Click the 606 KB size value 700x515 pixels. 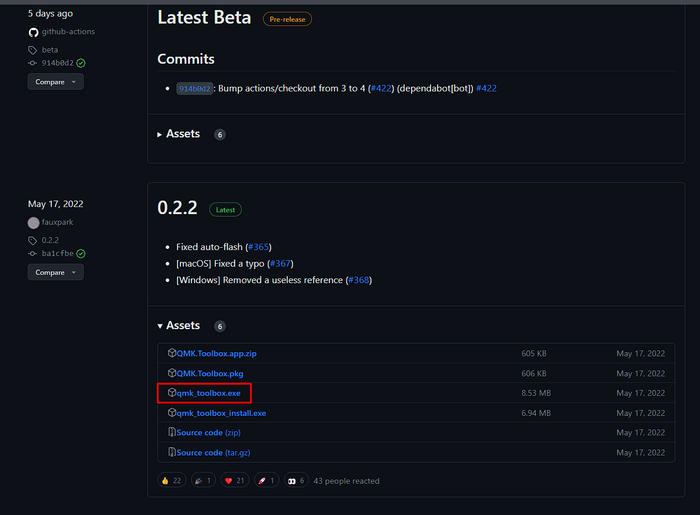tap(534, 374)
